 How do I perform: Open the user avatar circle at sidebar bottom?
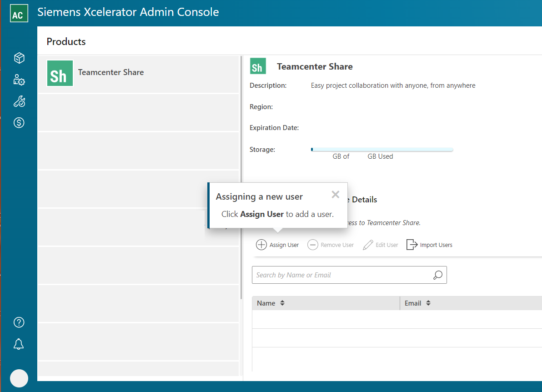[19, 378]
